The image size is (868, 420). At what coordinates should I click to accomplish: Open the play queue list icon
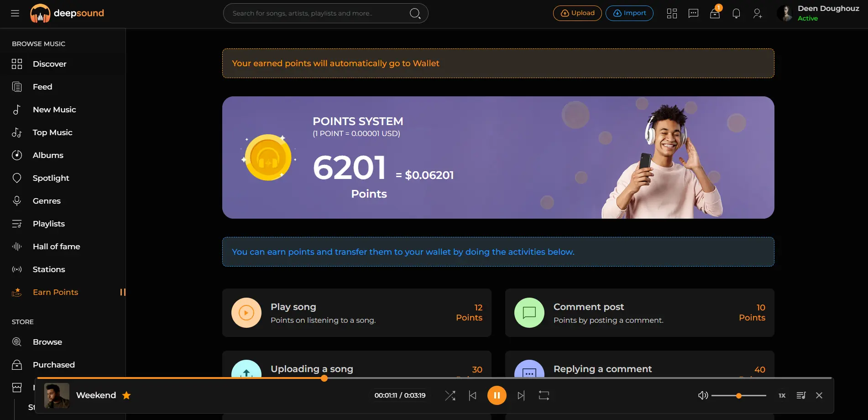tap(801, 395)
